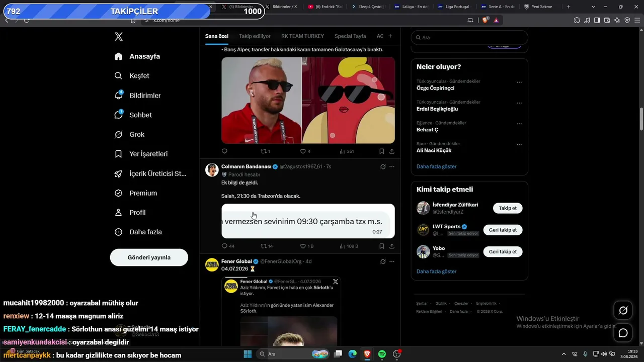This screenshot has width=644, height=362.
Task: Show more suggestions under Kimi takip etmeli
Action: (x=437, y=271)
